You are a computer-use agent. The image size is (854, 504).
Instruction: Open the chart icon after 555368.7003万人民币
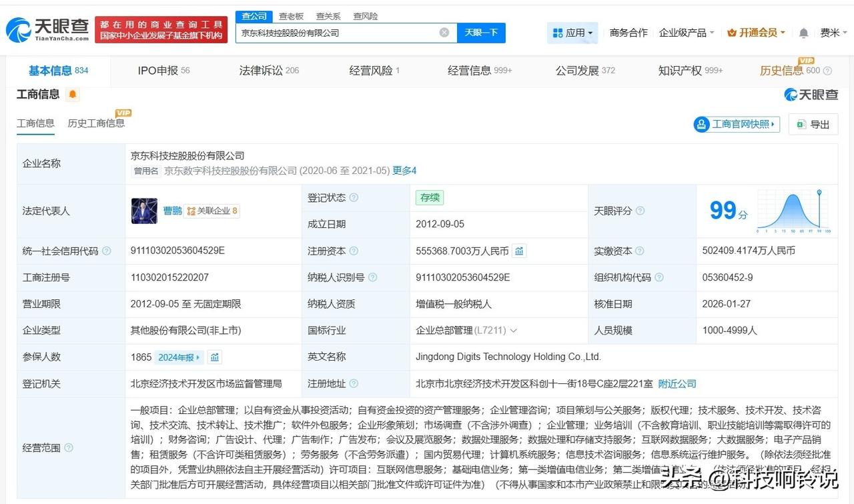point(519,251)
